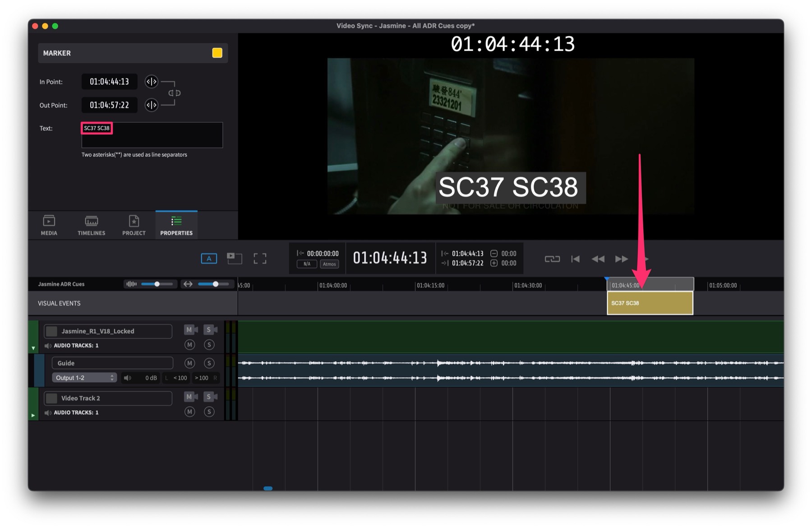Click the Atmos button

tap(329, 264)
